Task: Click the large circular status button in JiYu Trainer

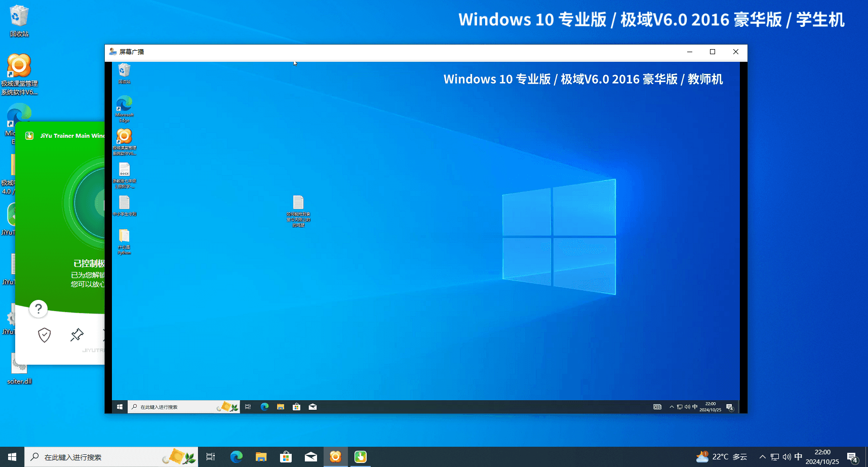Action: pyautogui.click(x=90, y=204)
